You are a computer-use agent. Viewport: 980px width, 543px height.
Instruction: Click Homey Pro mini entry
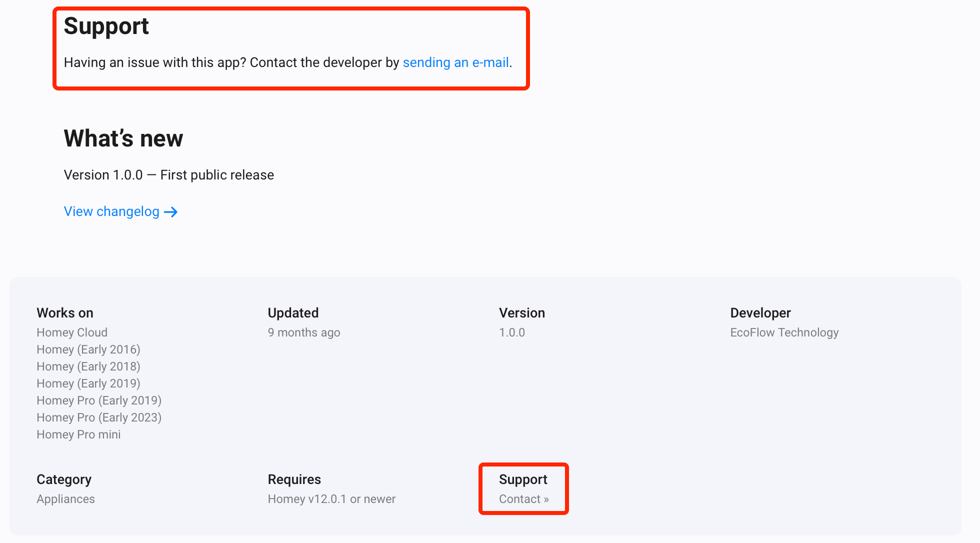tap(78, 434)
